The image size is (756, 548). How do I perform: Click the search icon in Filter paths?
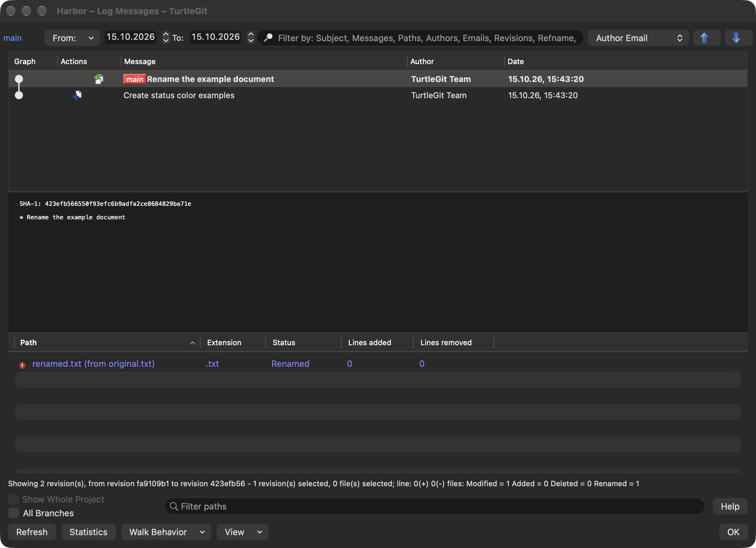pyautogui.click(x=174, y=506)
